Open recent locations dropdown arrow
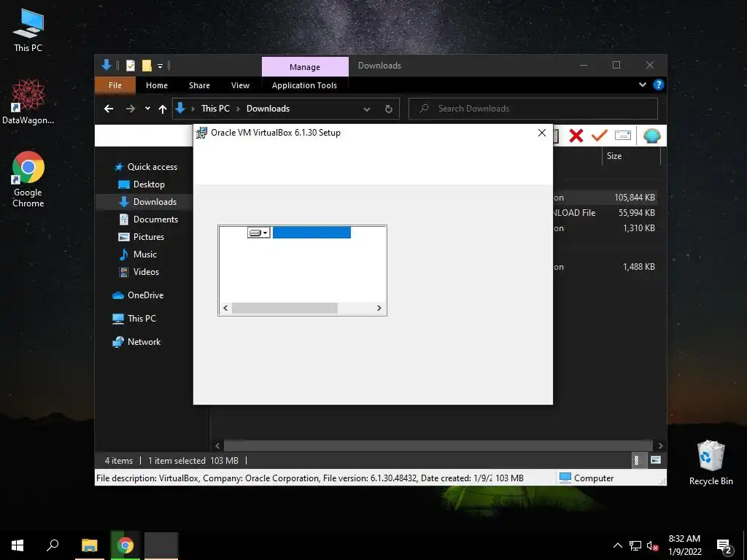Image resolution: width=747 pixels, height=560 pixels. coord(147,109)
